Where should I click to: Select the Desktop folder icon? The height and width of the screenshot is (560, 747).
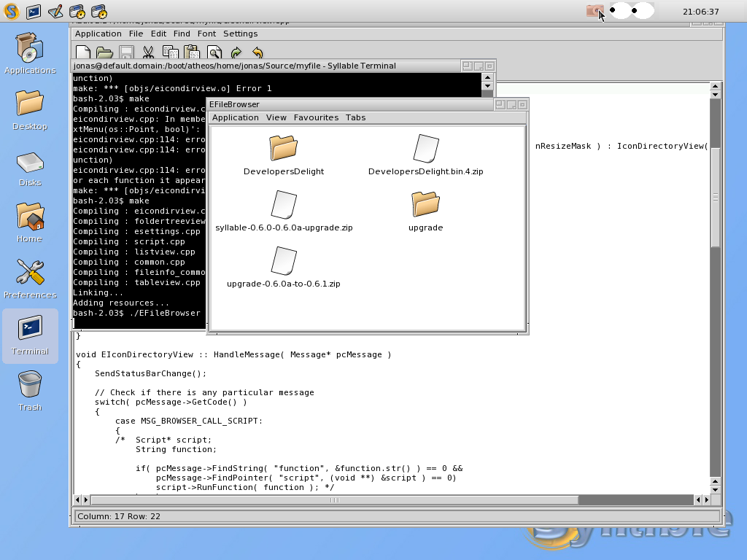tap(30, 109)
